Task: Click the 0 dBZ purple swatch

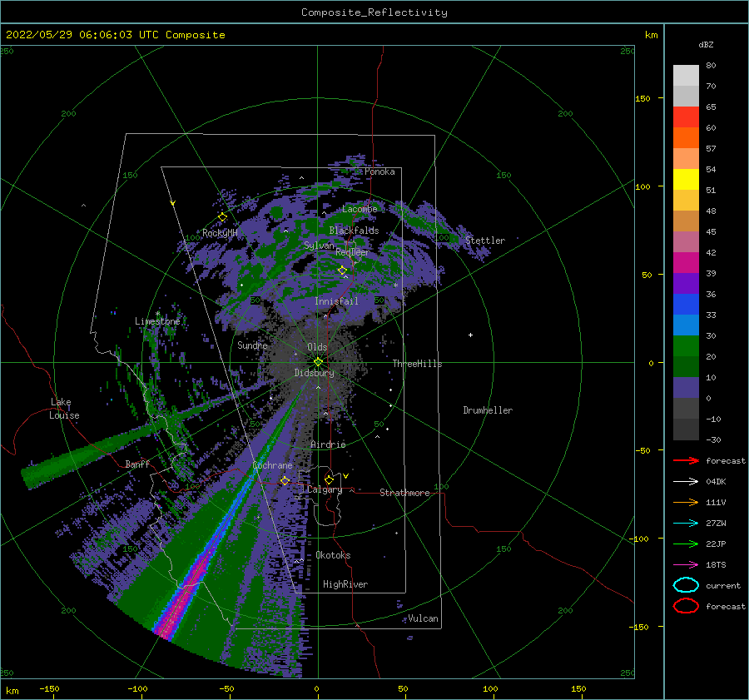Action: [x=686, y=387]
